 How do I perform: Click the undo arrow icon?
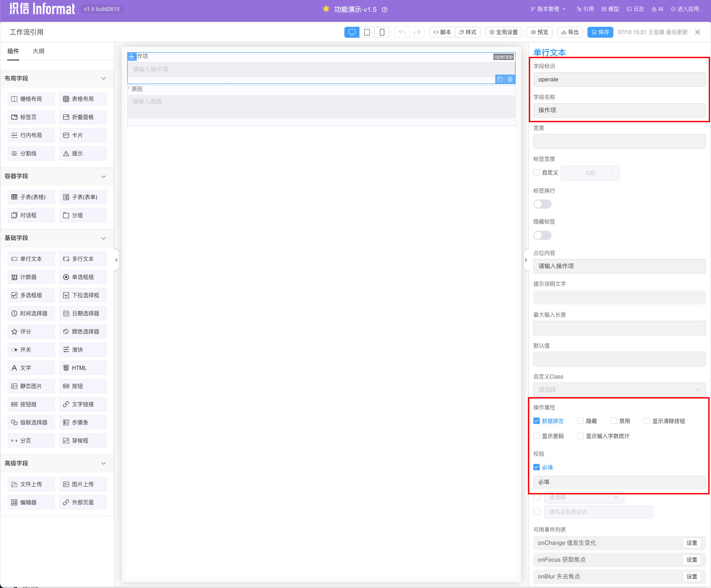(402, 32)
